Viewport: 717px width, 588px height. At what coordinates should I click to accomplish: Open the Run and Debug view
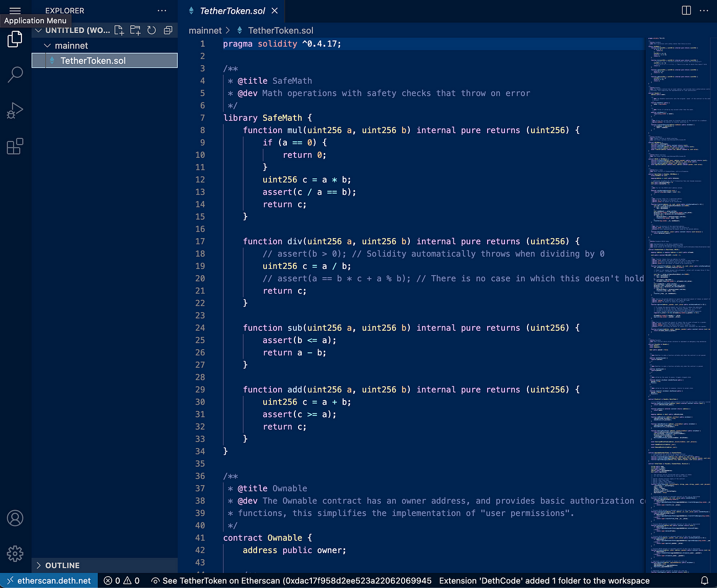[x=15, y=111]
